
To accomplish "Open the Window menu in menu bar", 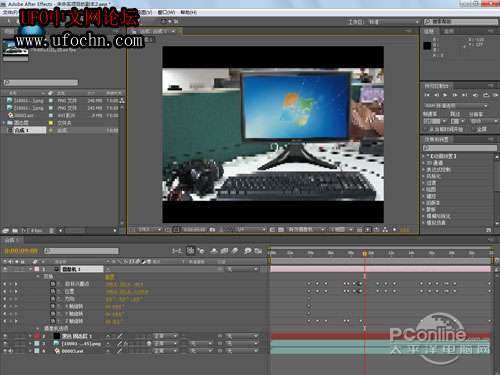I will [x=166, y=12].
